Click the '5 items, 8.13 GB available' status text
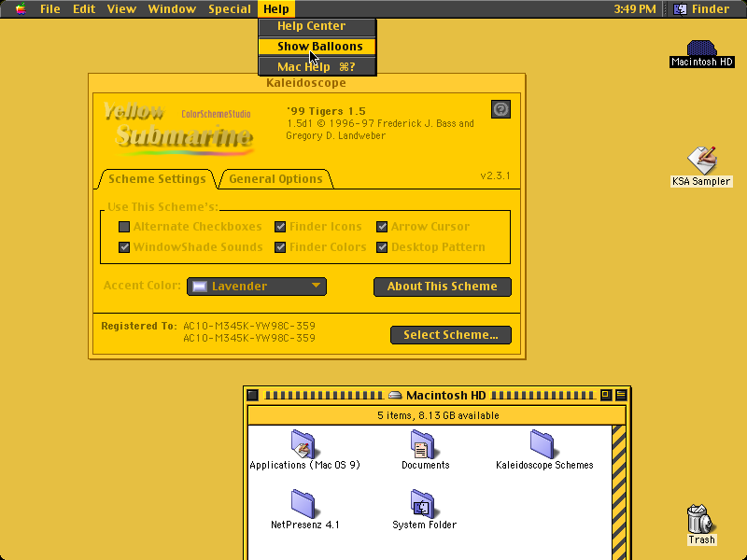 [x=438, y=415]
